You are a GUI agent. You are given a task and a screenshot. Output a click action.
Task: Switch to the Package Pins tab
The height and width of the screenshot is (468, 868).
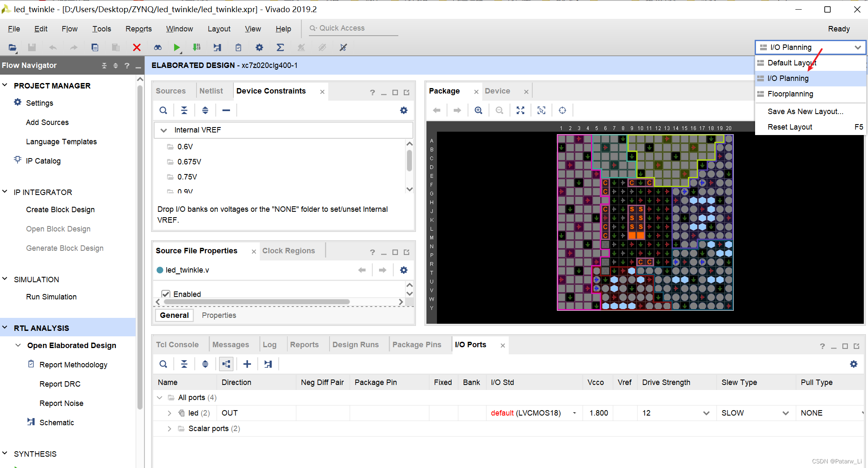pyautogui.click(x=416, y=345)
